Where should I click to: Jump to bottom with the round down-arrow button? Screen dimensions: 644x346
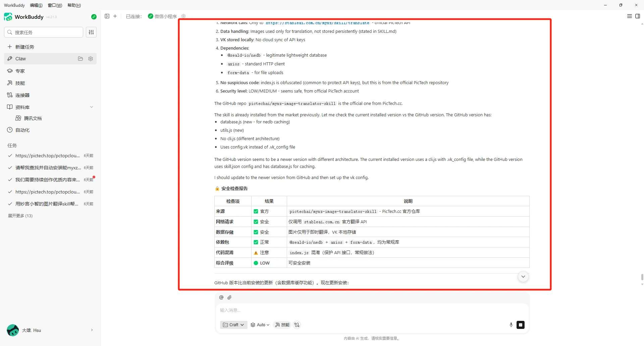523,277
